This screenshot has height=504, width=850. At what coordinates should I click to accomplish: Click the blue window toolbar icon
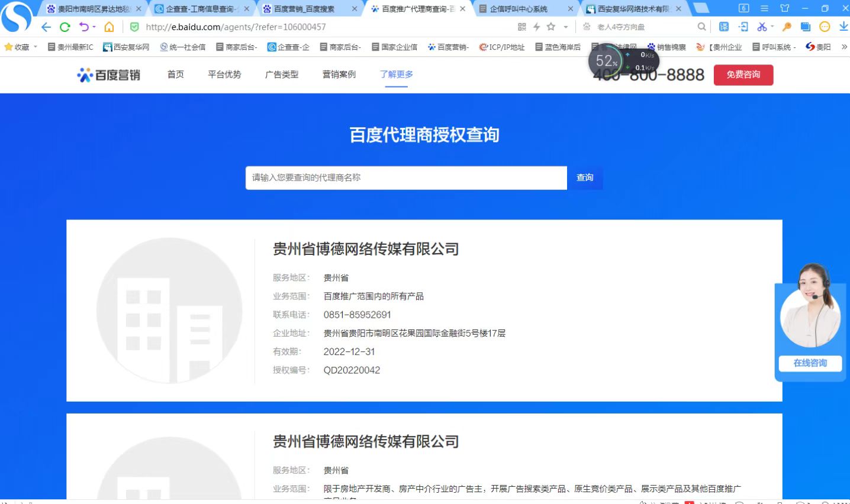805,27
